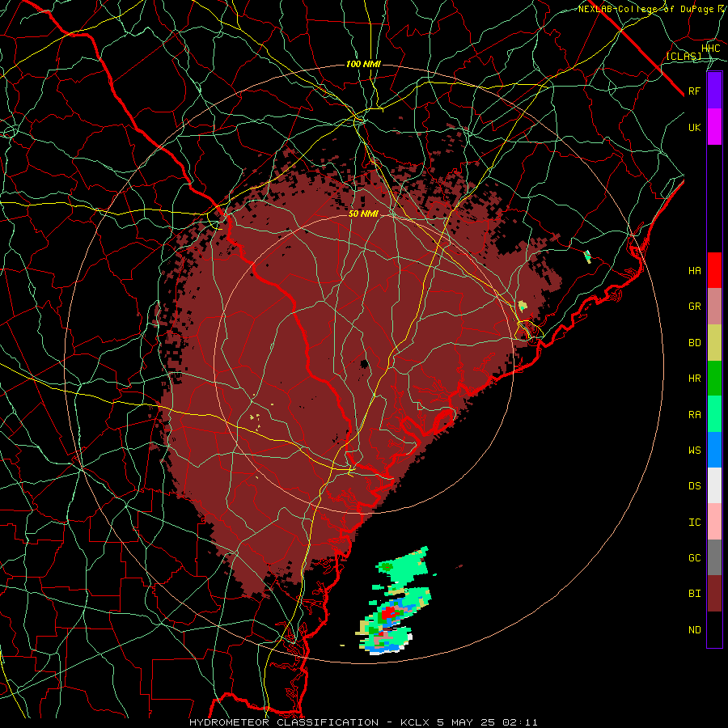728x728 pixels.
Task: Select the GR pink legend swatch
Action: click(714, 306)
